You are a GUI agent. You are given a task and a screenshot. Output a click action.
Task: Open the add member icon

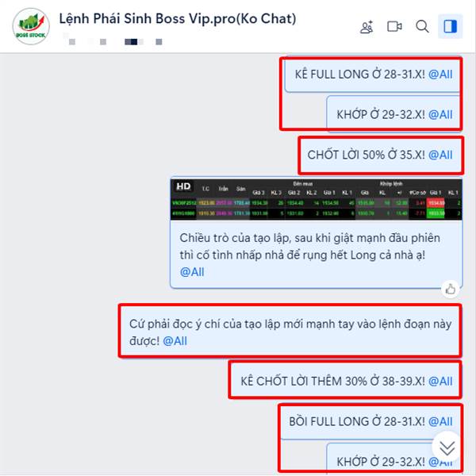pyautogui.click(x=367, y=27)
